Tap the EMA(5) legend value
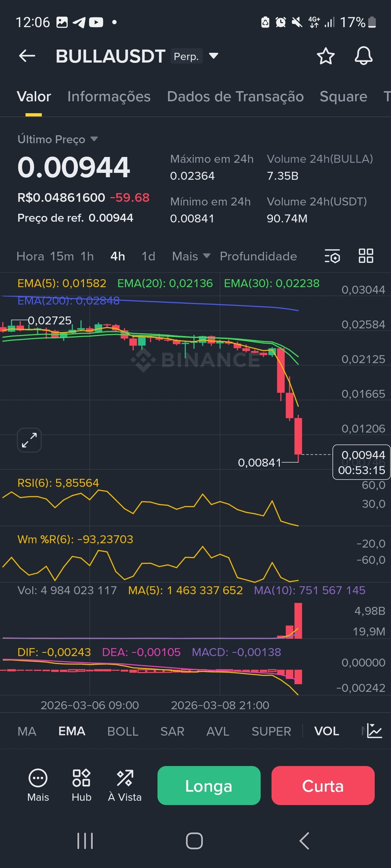This screenshot has width=391, height=868. click(x=62, y=283)
